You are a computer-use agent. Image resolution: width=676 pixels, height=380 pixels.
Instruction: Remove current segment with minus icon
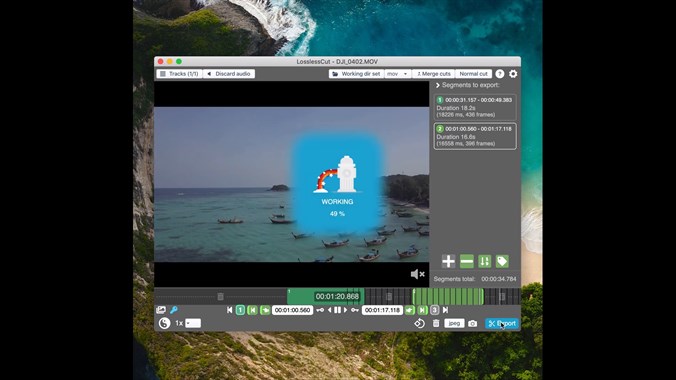[x=466, y=261]
